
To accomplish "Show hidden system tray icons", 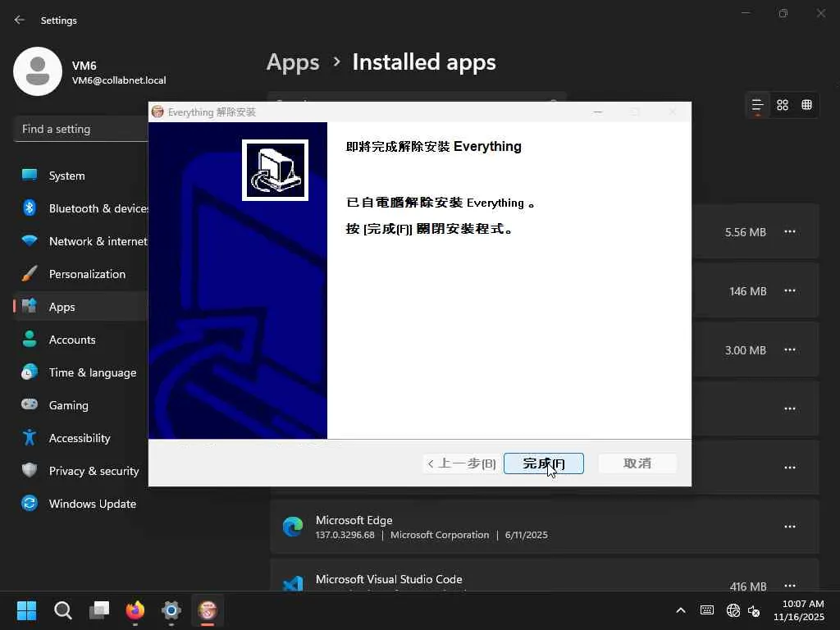I will (x=680, y=610).
